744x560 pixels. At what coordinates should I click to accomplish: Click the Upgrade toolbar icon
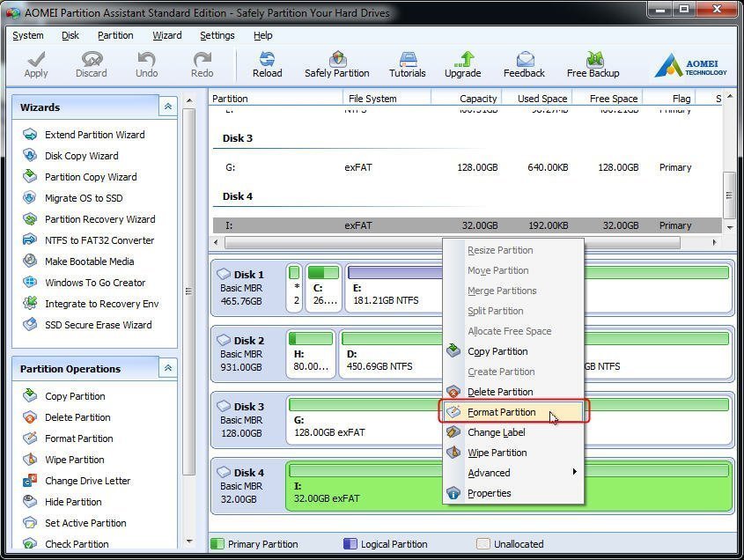(x=463, y=60)
